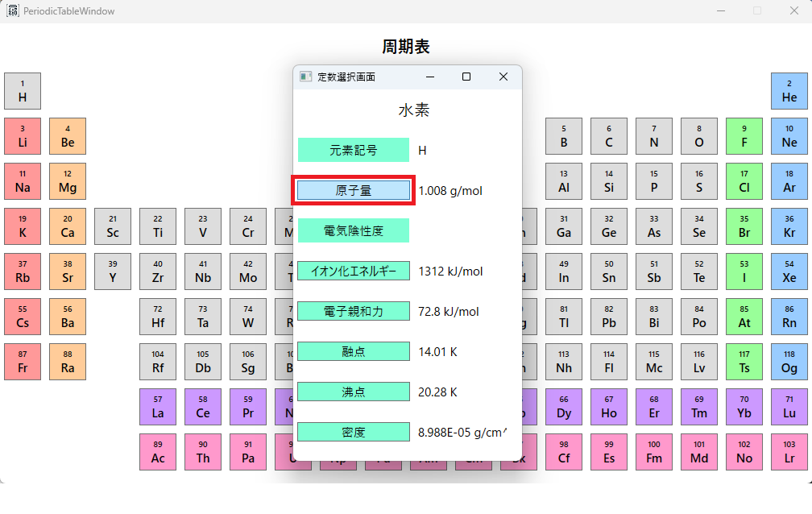Choose the 電気陰性度 button
Image resolution: width=812 pixels, height=514 pixels.
click(353, 230)
